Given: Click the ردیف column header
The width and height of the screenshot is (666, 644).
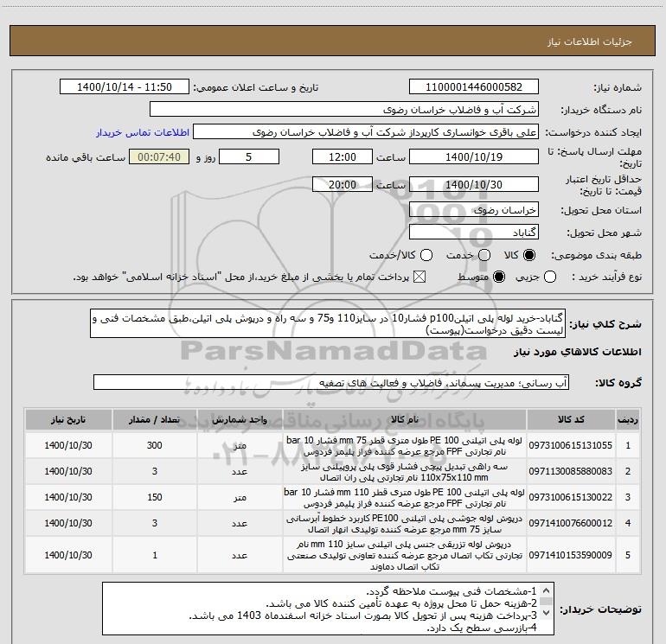Looking at the screenshot, I should click(x=628, y=419).
